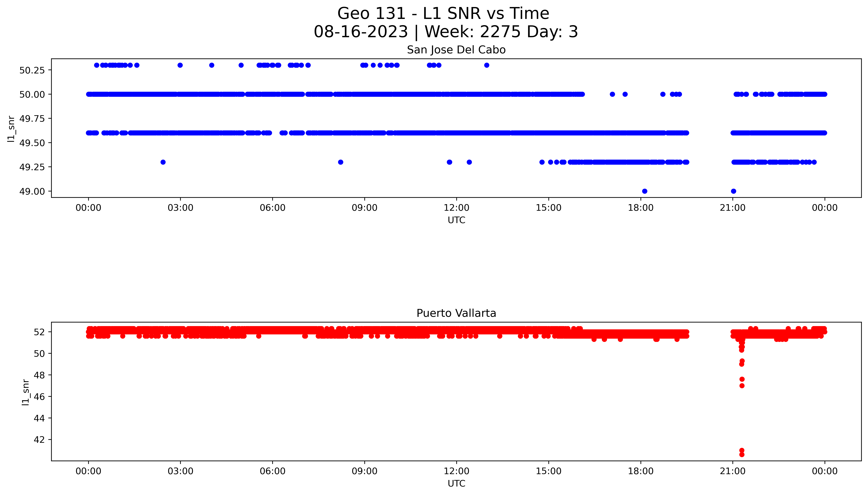Click the 12:00 tick under Puerto Vallarta plot
Screen dimensions: 868x495
click(x=456, y=471)
